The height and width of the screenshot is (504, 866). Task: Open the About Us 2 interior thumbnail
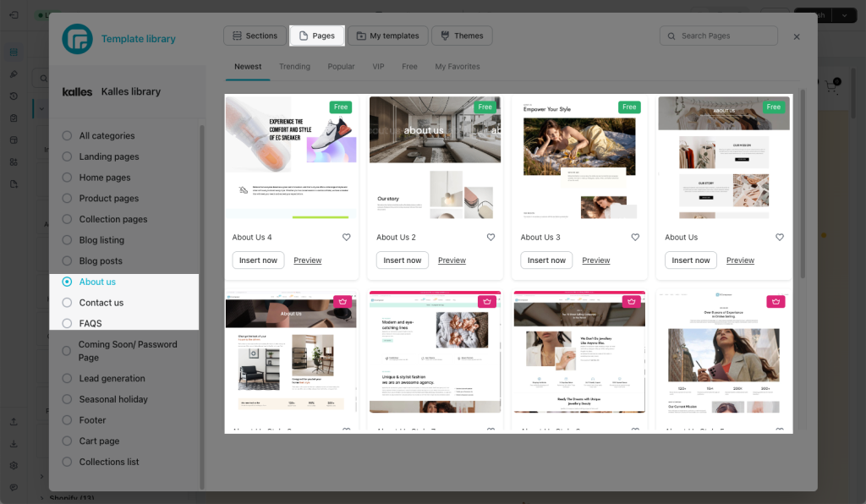point(436,157)
